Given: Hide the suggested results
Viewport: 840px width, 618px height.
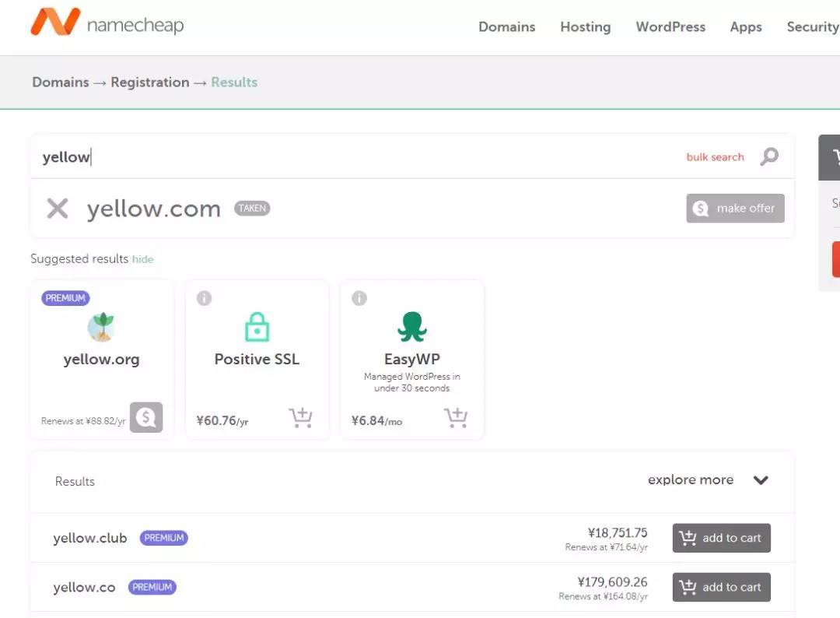Looking at the screenshot, I should (142, 259).
